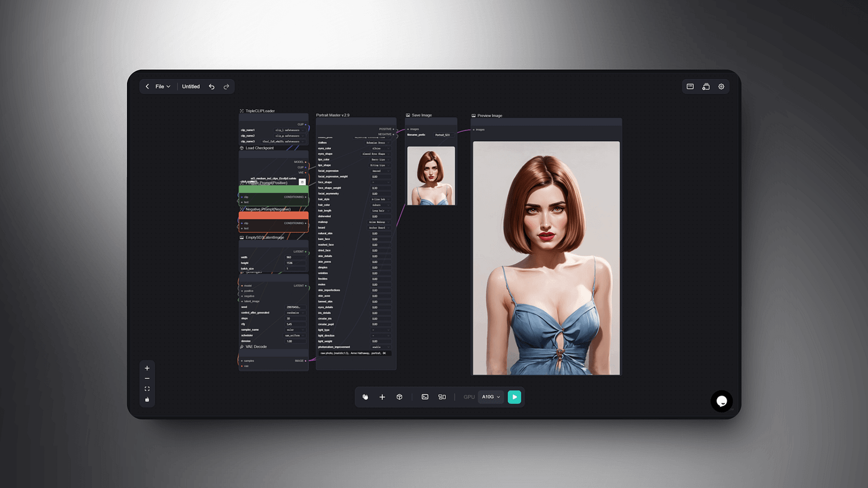The width and height of the screenshot is (868, 488).
Task: Click the raw photo prompt text field
Action: (x=355, y=353)
